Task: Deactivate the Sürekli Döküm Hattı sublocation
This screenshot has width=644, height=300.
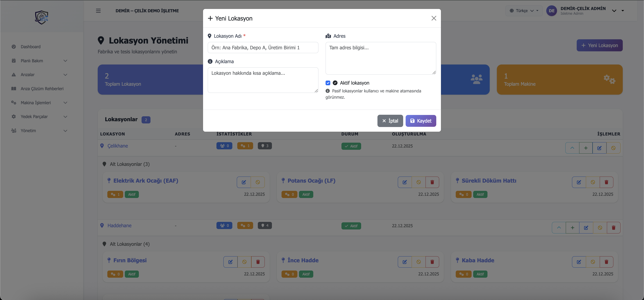Action: pos(593,182)
